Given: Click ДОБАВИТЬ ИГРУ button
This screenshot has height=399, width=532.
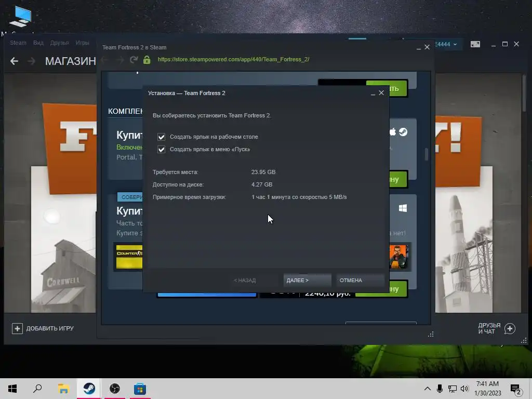Looking at the screenshot, I should click(x=43, y=328).
